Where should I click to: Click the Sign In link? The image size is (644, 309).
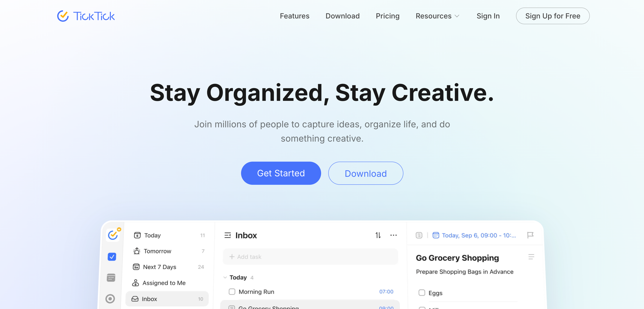tap(488, 16)
